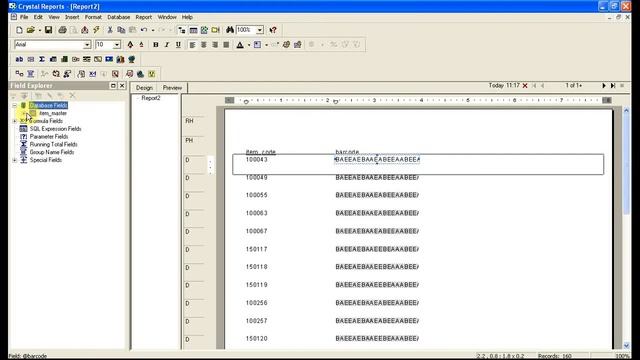Viewport: 640px width, 360px height.
Task: Collapse the Database Fields tree node
Action: tap(15, 105)
